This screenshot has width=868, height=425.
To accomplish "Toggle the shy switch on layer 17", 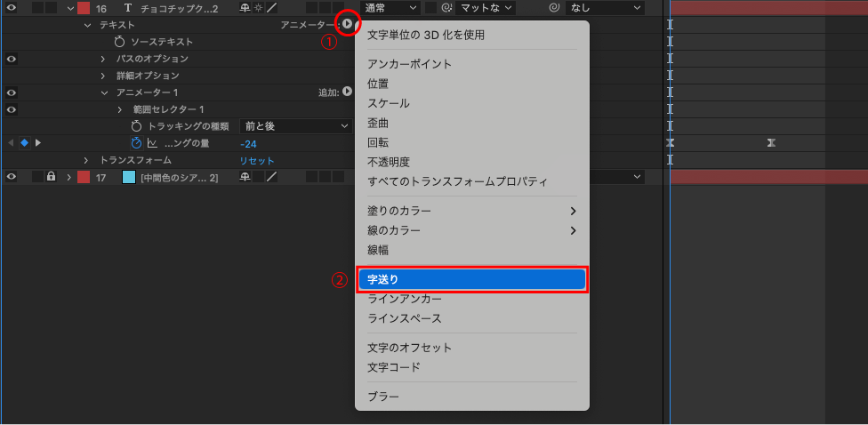I will click(245, 177).
